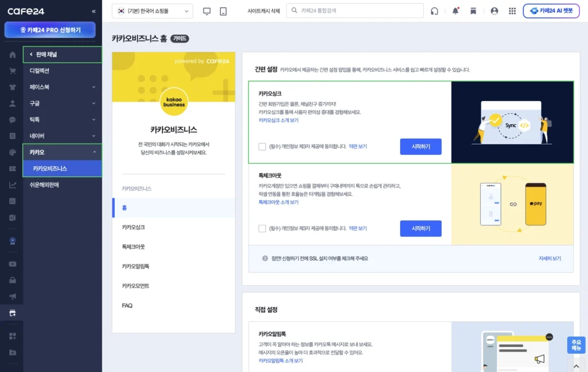Collapse the sidebar with double-chevron icon
The width and height of the screenshot is (588, 372).
pyautogui.click(x=94, y=11)
